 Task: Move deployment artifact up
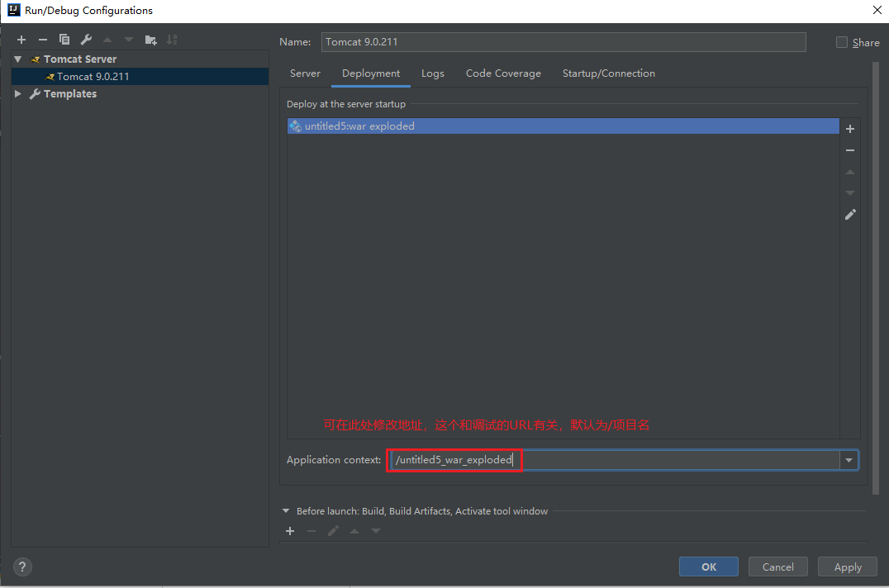click(850, 172)
